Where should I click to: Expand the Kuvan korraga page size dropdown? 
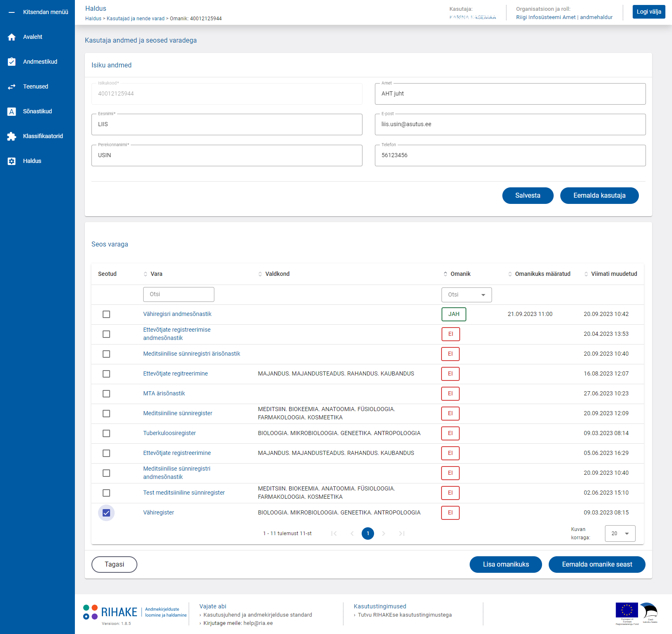coord(620,534)
